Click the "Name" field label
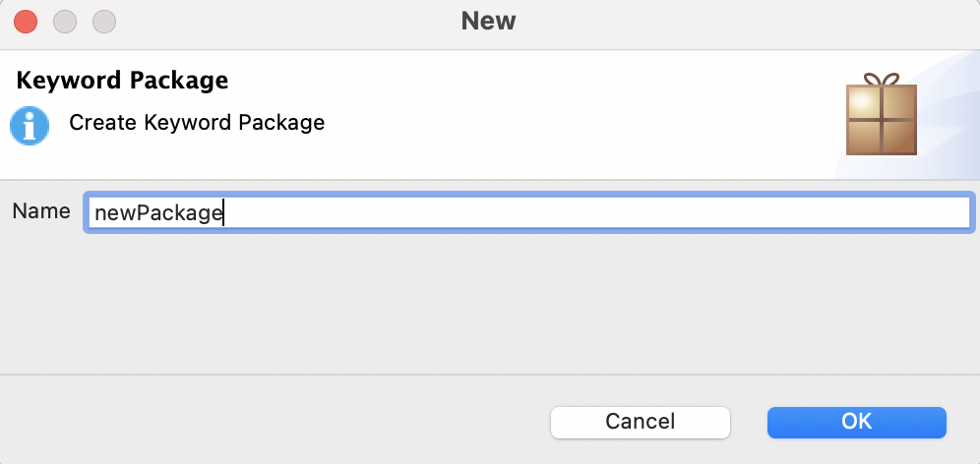Image resolution: width=980 pixels, height=464 pixels. pos(41,211)
